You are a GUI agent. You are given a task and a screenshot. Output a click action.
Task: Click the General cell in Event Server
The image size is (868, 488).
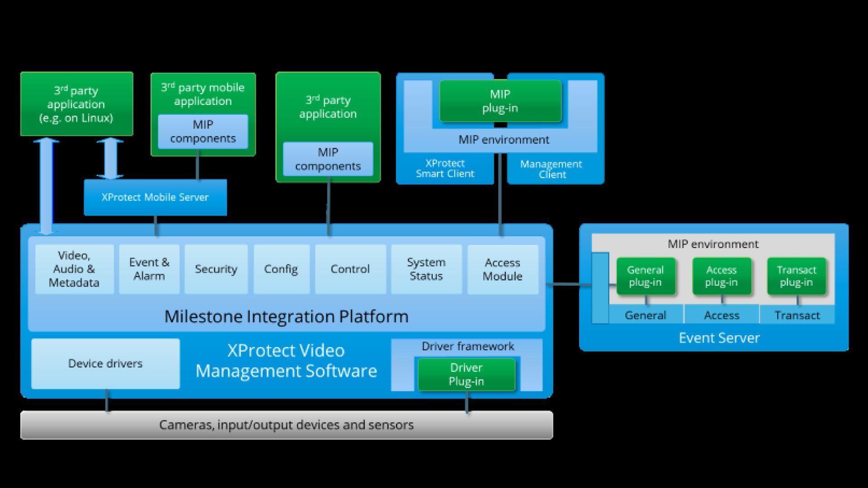[646, 315]
